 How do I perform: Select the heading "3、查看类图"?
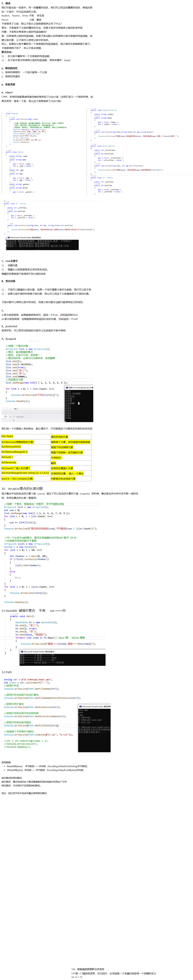pyautogui.click(x=8, y=84)
